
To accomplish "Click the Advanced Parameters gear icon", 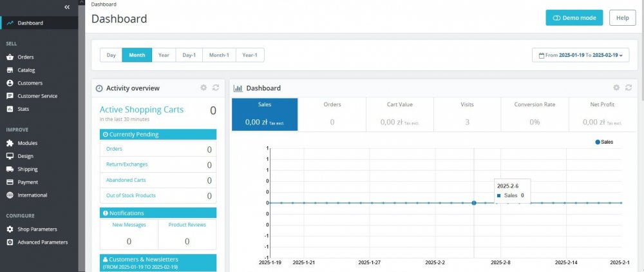I will pyautogui.click(x=10, y=242).
